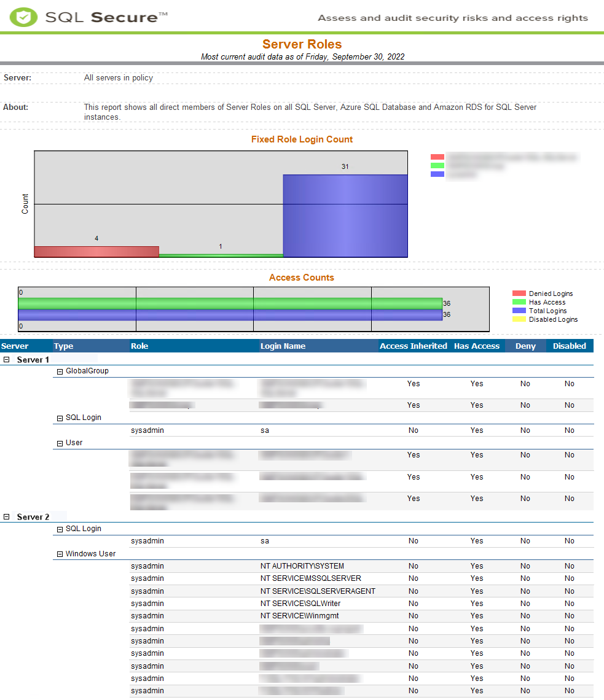Image resolution: width=604 pixels, height=700 pixels.
Task: Click the Has Access column header
Action: (477, 346)
